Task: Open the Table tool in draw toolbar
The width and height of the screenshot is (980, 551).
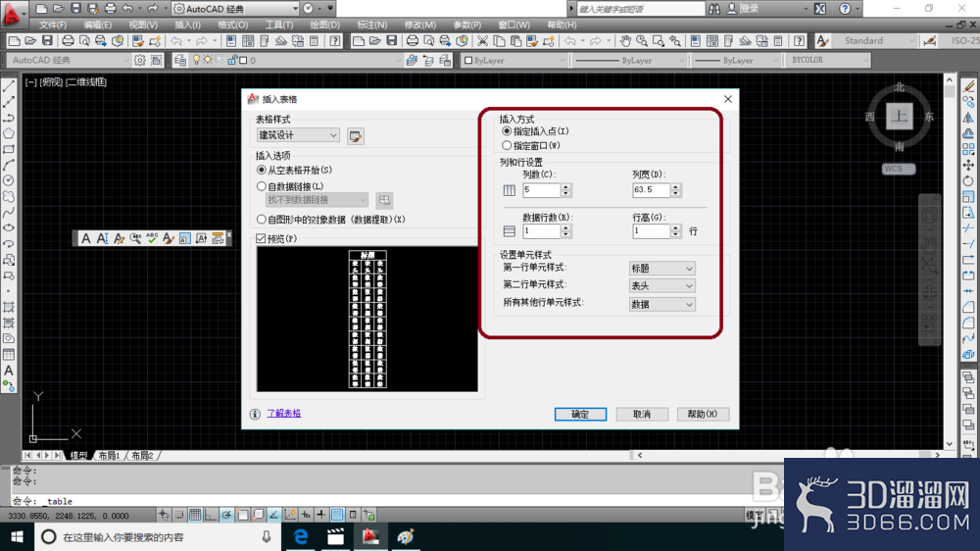Action: 9,355
